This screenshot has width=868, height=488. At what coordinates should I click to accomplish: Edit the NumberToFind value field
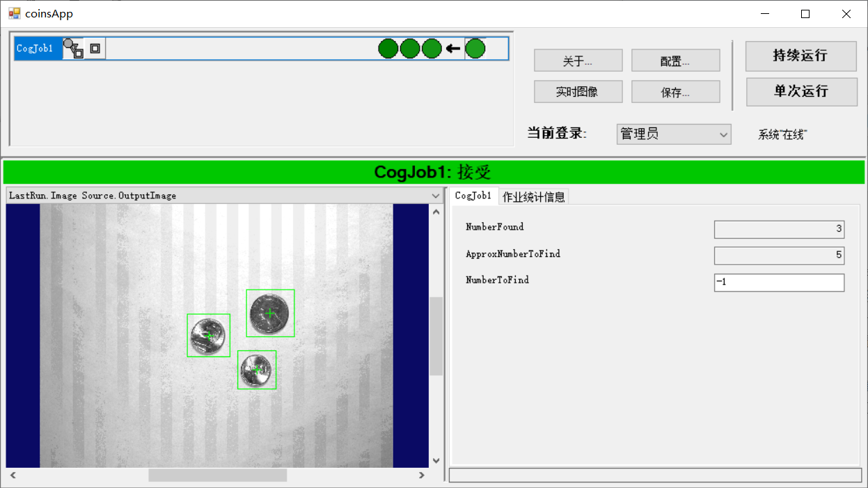point(778,282)
